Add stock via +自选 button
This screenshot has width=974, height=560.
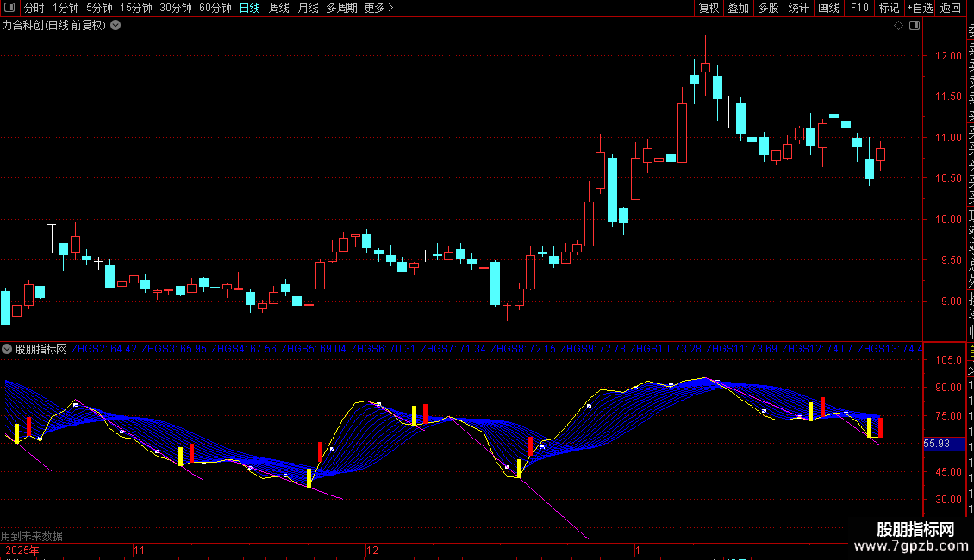coord(920,8)
